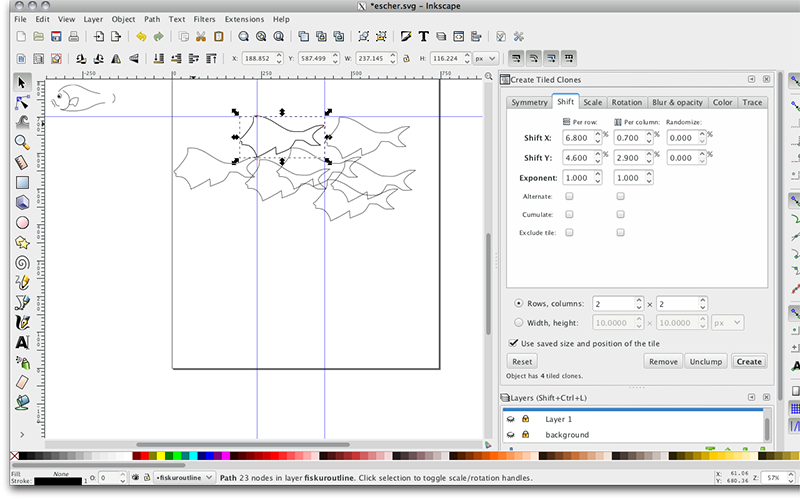Open the File menu

pos(20,19)
